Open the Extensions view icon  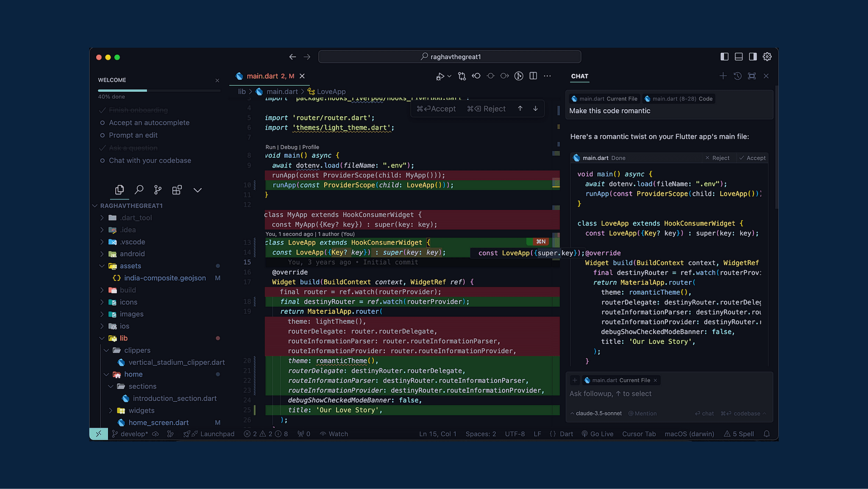[x=177, y=190]
